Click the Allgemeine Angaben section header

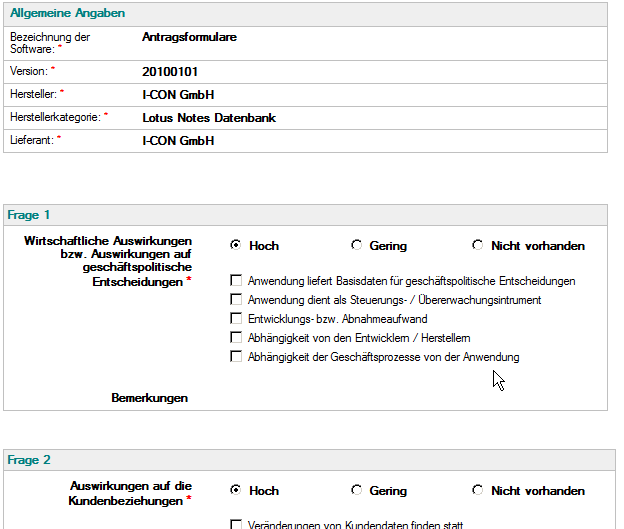pos(305,14)
